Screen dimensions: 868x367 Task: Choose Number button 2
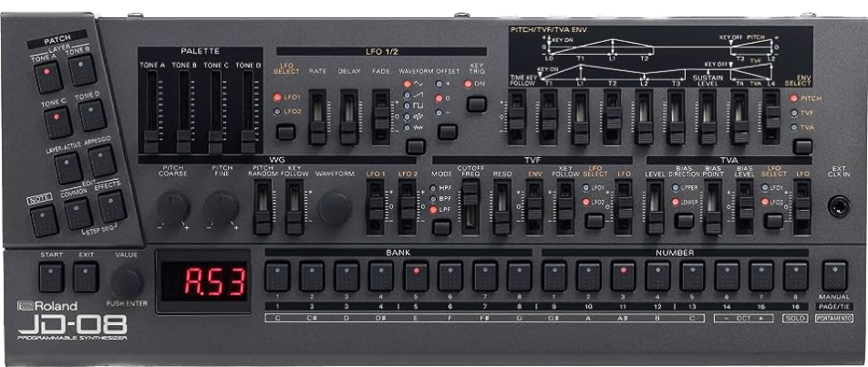[588, 277]
